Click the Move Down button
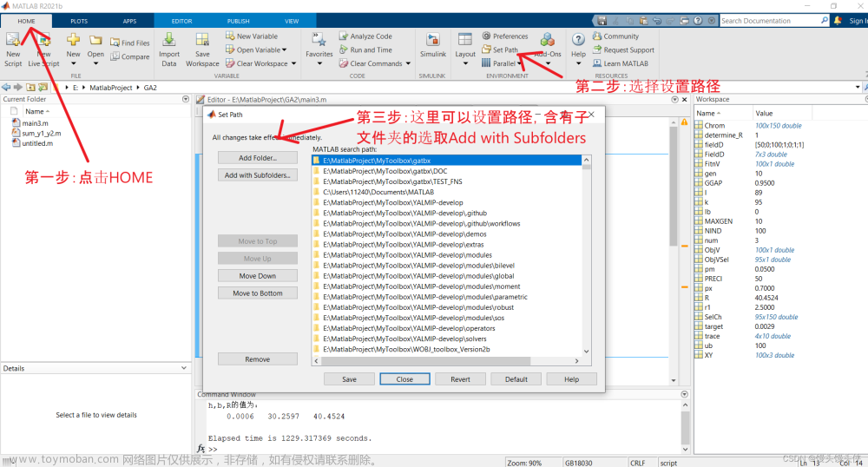The height and width of the screenshot is (467, 868). click(x=258, y=275)
